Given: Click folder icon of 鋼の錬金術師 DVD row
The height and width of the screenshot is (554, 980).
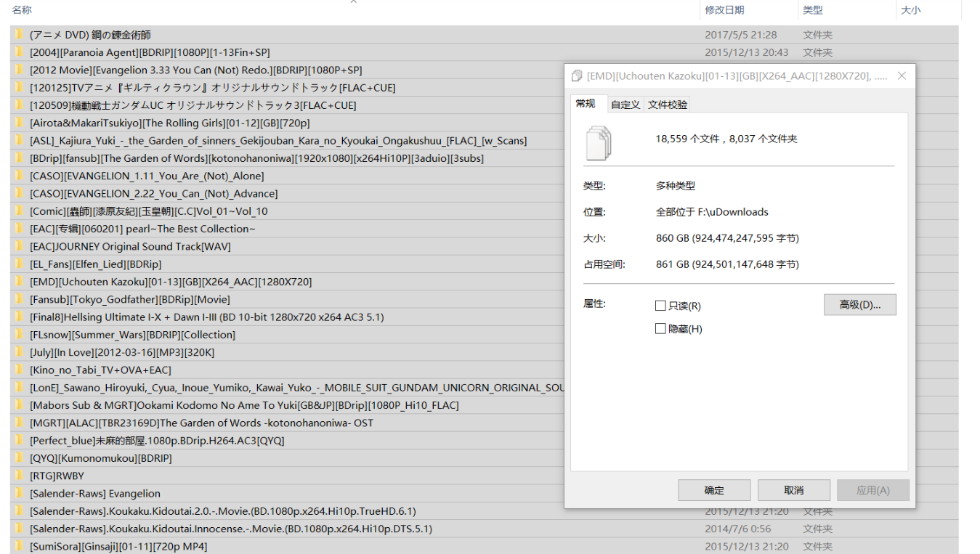Looking at the screenshot, I should pos(20,35).
